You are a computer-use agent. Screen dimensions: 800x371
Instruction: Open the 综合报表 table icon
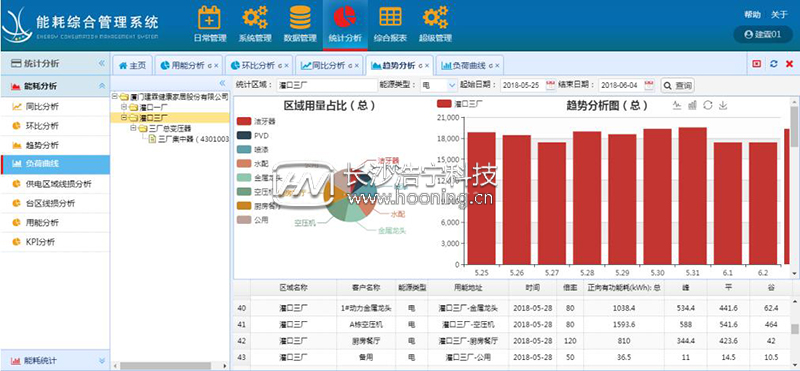(390, 17)
